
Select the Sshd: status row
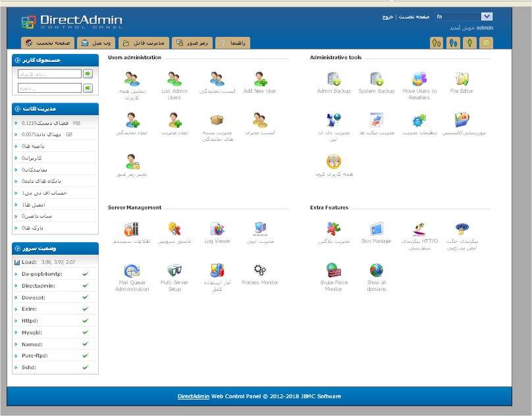[x=55, y=367]
